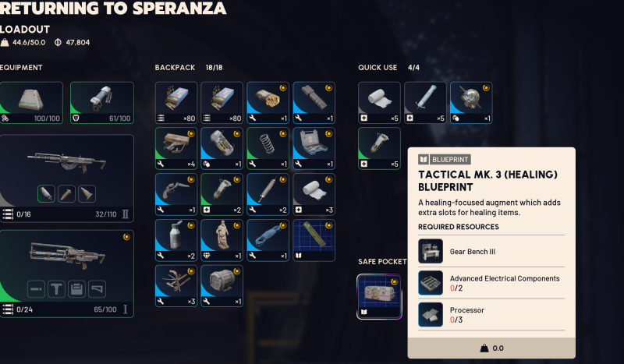The width and height of the screenshot is (624, 364).
Task: Click the augment item showing 100/100
Action: [x=31, y=103]
